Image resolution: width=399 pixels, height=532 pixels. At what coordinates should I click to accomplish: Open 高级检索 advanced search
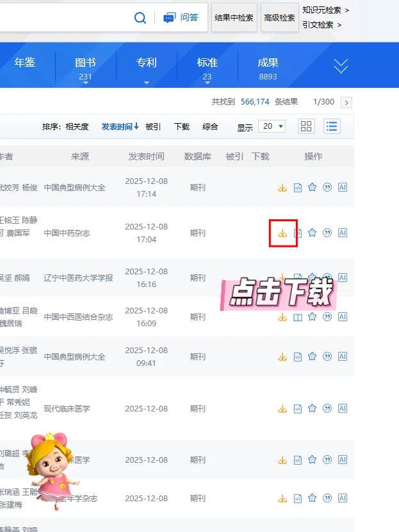coord(280,18)
